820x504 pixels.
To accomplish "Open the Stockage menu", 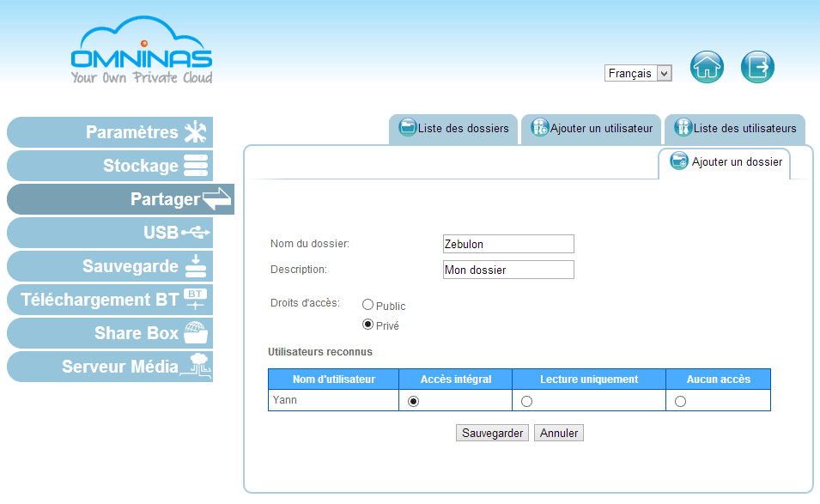I will [x=110, y=165].
